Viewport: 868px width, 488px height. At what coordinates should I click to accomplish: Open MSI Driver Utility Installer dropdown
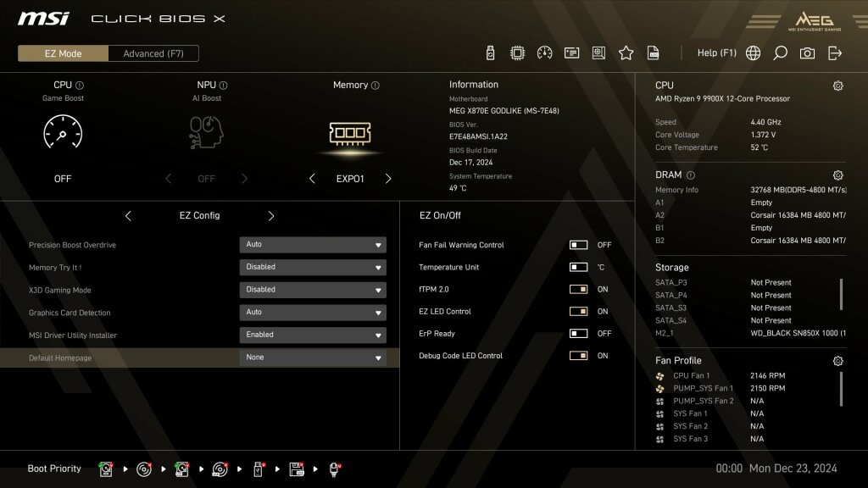(313, 335)
